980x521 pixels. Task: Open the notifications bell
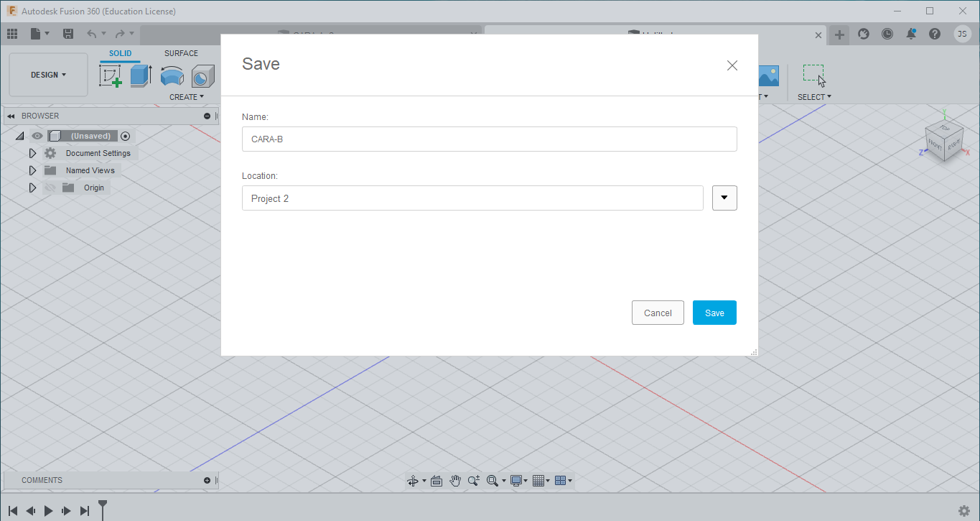(x=911, y=34)
